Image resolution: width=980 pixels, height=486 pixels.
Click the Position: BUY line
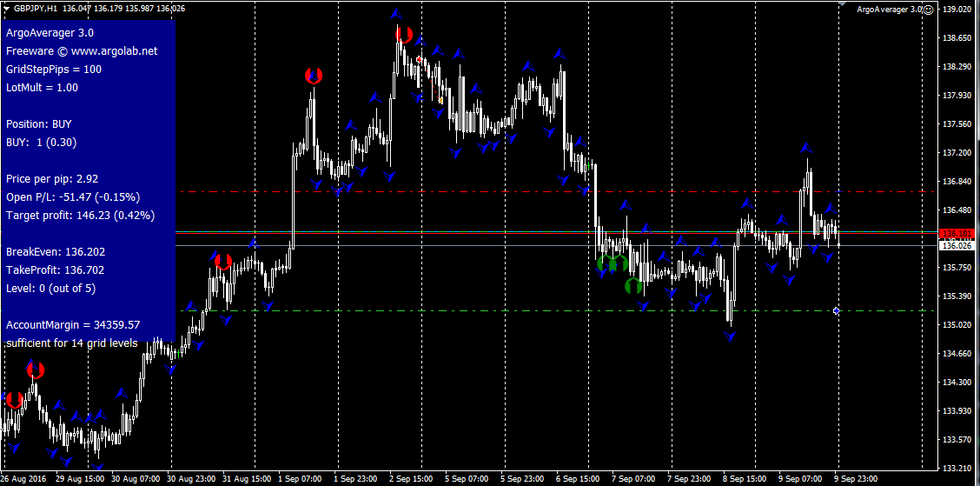pos(39,124)
